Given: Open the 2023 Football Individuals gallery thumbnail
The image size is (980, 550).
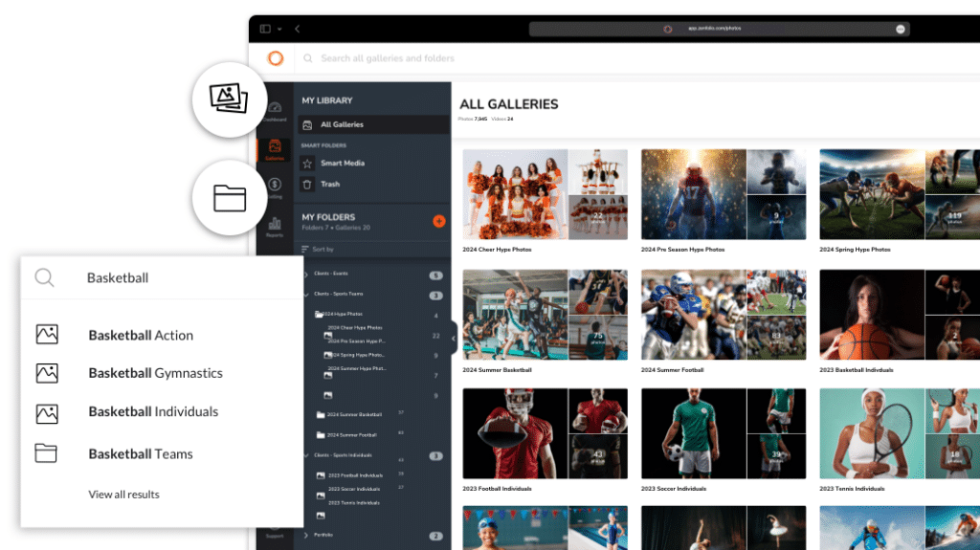Looking at the screenshot, I should point(545,433).
